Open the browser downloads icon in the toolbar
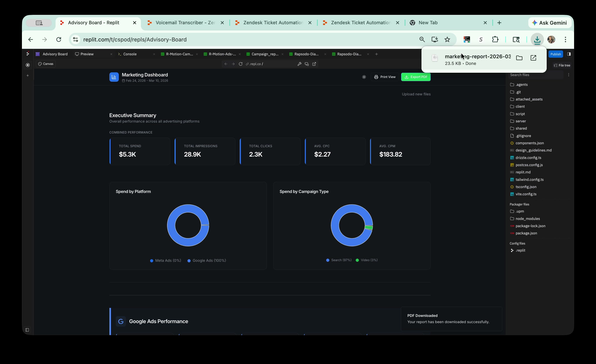 [x=537, y=39]
